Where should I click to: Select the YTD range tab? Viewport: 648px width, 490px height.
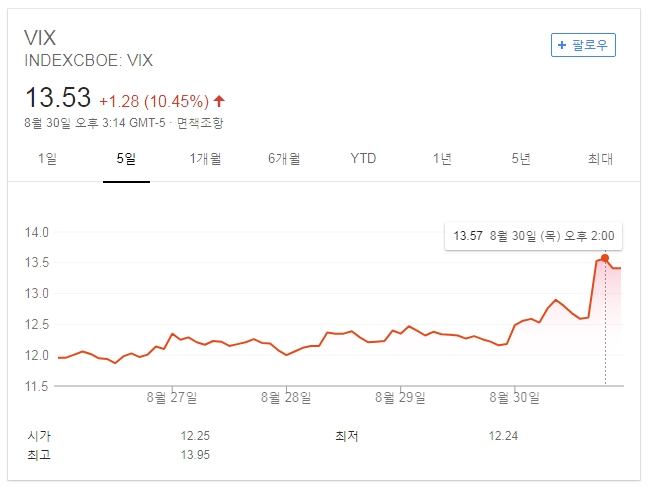tap(363, 158)
